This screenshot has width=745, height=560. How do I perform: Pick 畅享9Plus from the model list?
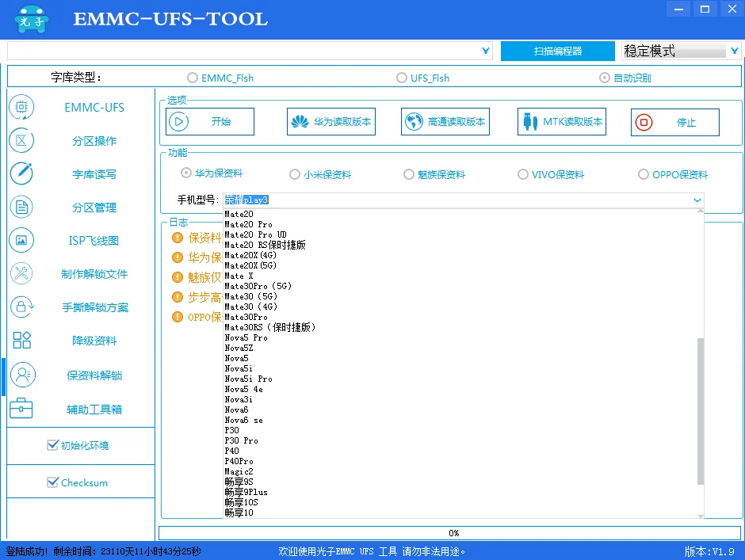(x=246, y=492)
